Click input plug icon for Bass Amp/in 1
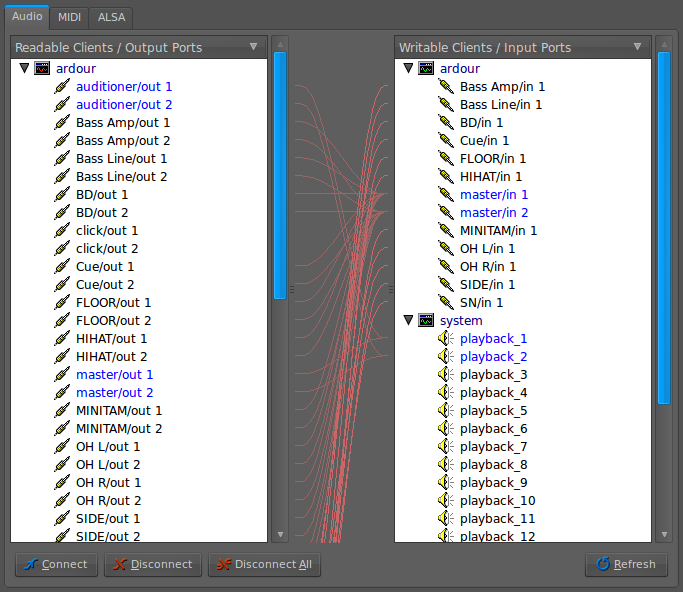This screenshot has height=592, width=683. 446,87
